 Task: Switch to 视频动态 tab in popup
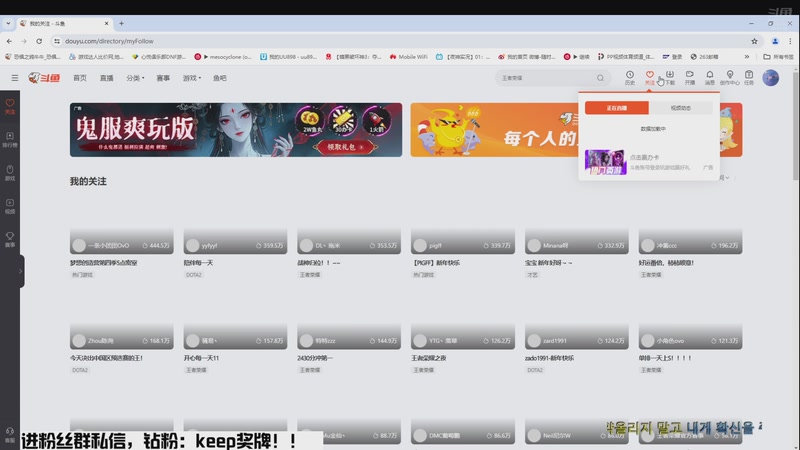click(681, 108)
